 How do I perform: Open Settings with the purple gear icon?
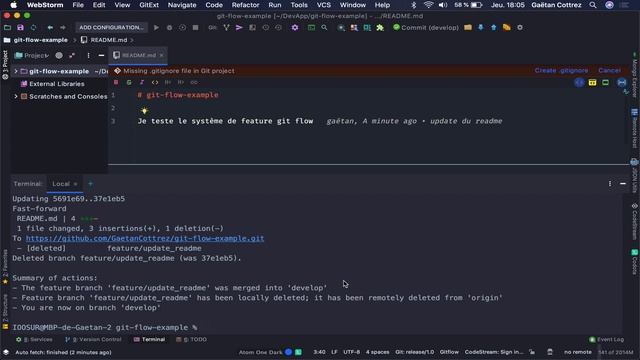click(295, 28)
